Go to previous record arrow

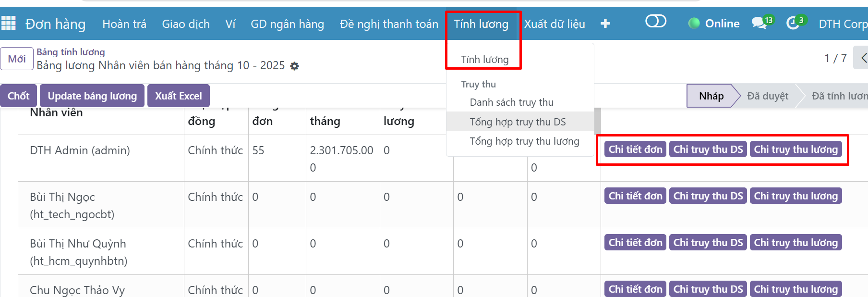(862, 58)
